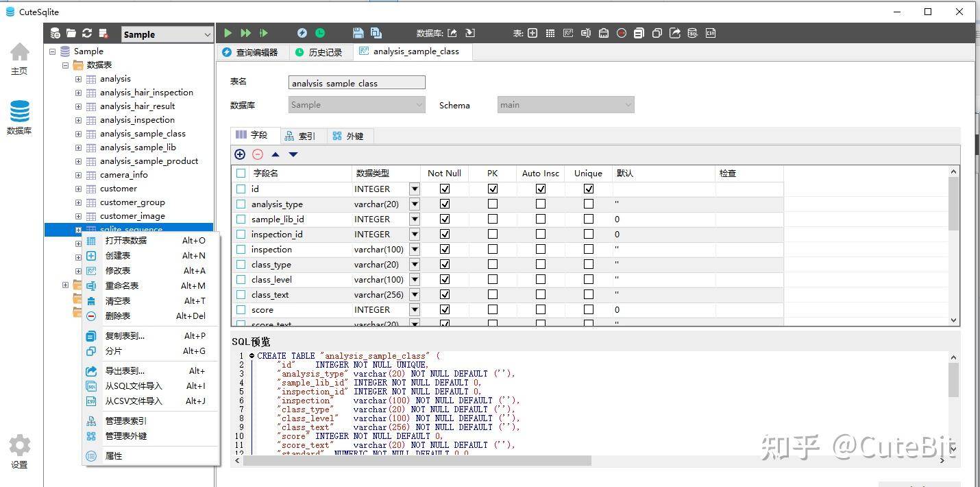980x487 pixels.
Task: Click the 表名 text input field
Action: point(357,83)
